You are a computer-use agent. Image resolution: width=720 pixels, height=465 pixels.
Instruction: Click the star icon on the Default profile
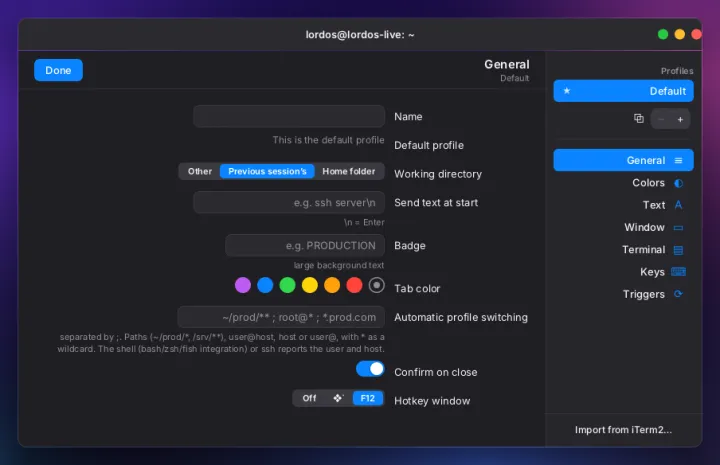tap(567, 91)
